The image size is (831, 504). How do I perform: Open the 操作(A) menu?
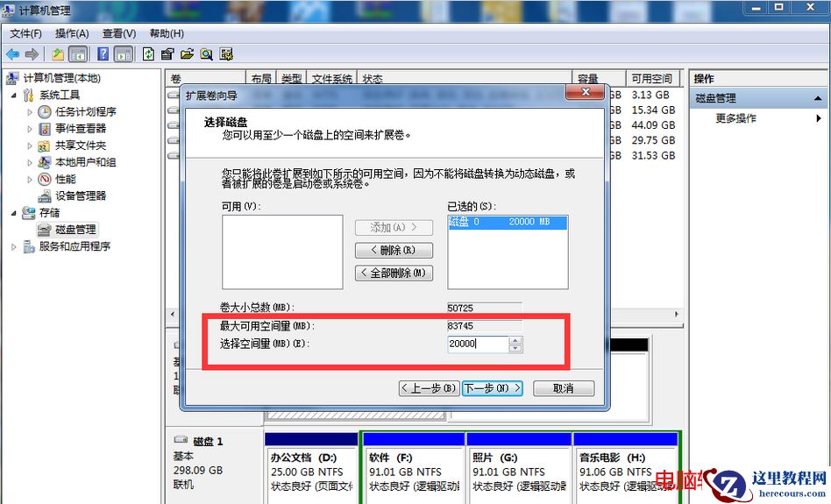click(72, 33)
